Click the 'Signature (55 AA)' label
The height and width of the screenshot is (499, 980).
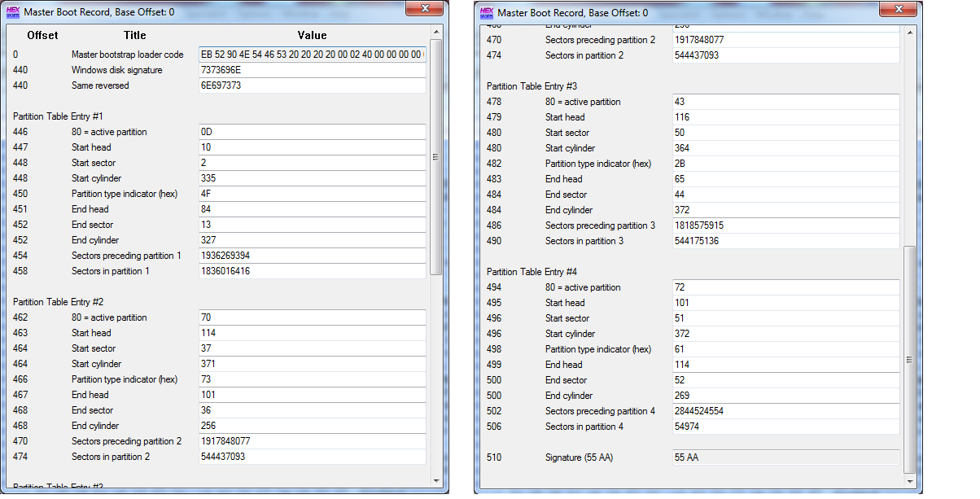point(579,457)
